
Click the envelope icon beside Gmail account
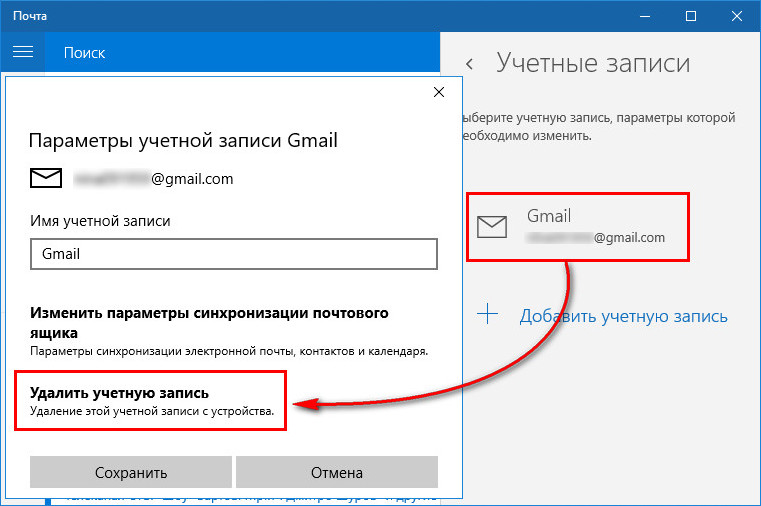point(492,227)
